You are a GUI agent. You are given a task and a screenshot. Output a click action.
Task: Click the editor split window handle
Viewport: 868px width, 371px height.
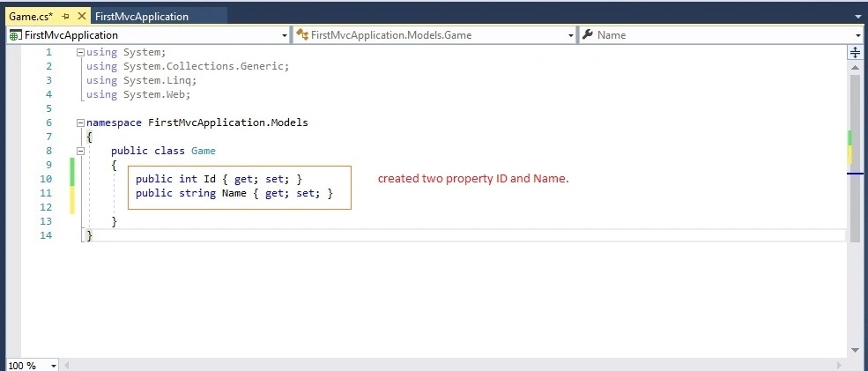pos(856,53)
